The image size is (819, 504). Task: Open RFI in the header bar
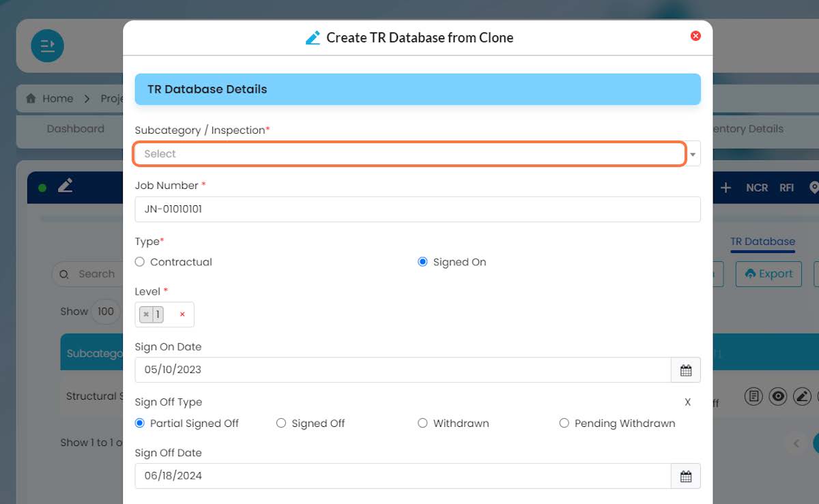[787, 188]
